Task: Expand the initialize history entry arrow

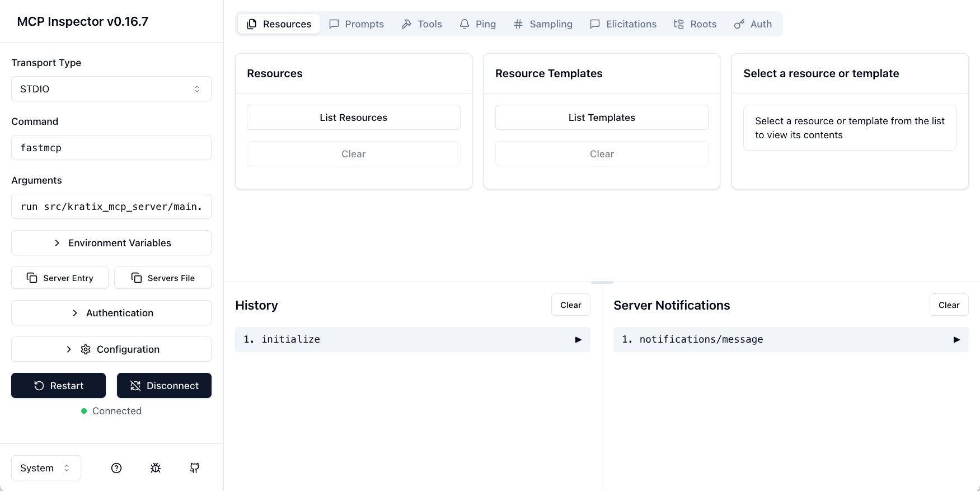Action: tap(578, 340)
